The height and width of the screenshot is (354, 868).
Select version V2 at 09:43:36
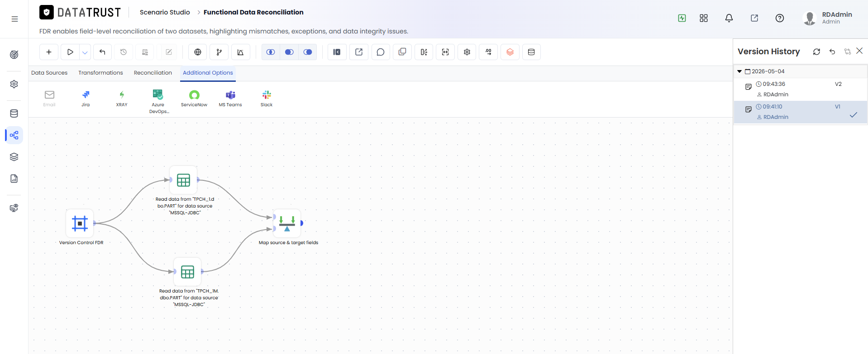pos(800,89)
